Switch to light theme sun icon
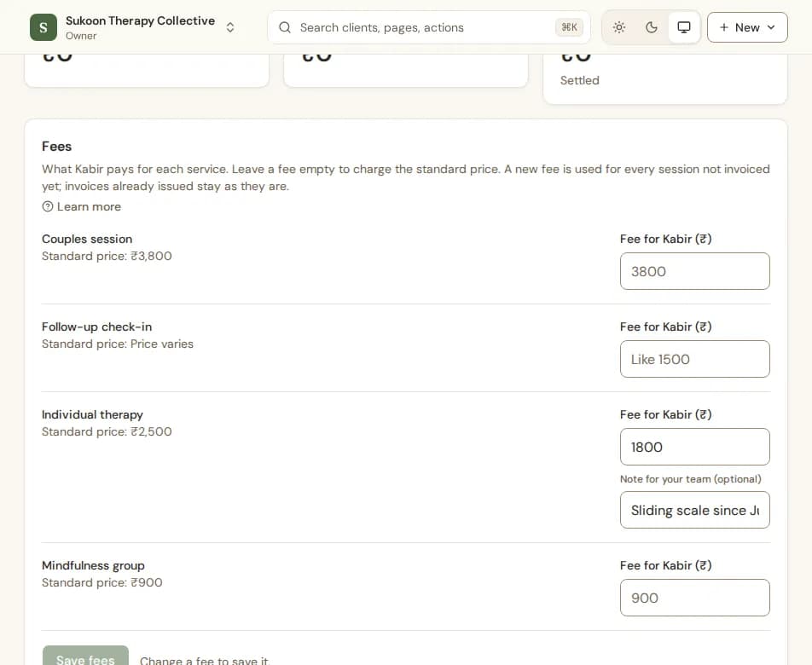This screenshot has height=665, width=812. coord(619,27)
